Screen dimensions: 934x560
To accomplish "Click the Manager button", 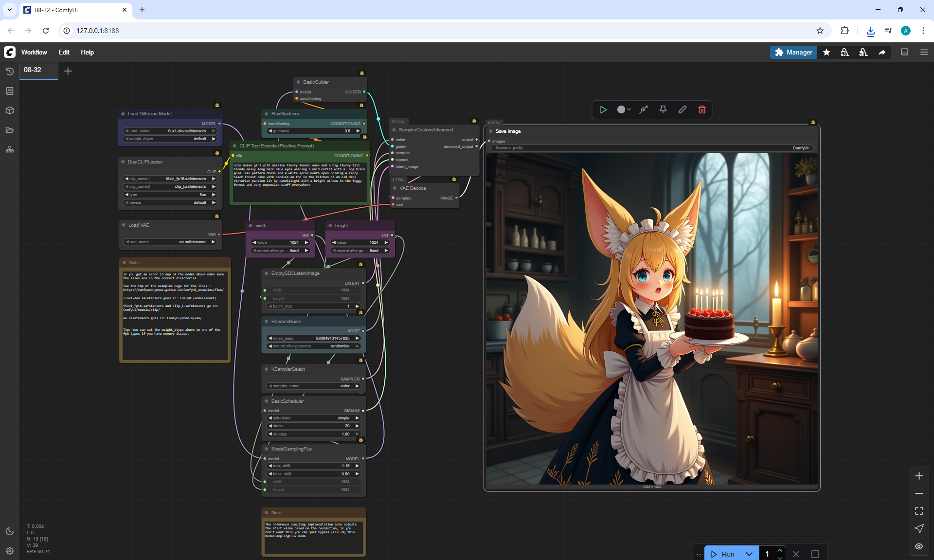I will [793, 52].
